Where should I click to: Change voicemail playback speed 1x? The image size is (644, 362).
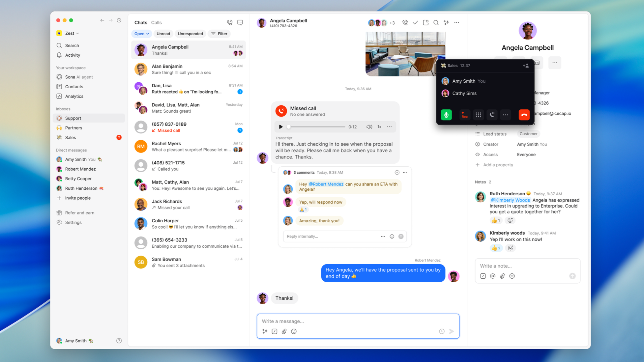pos(379,127)
